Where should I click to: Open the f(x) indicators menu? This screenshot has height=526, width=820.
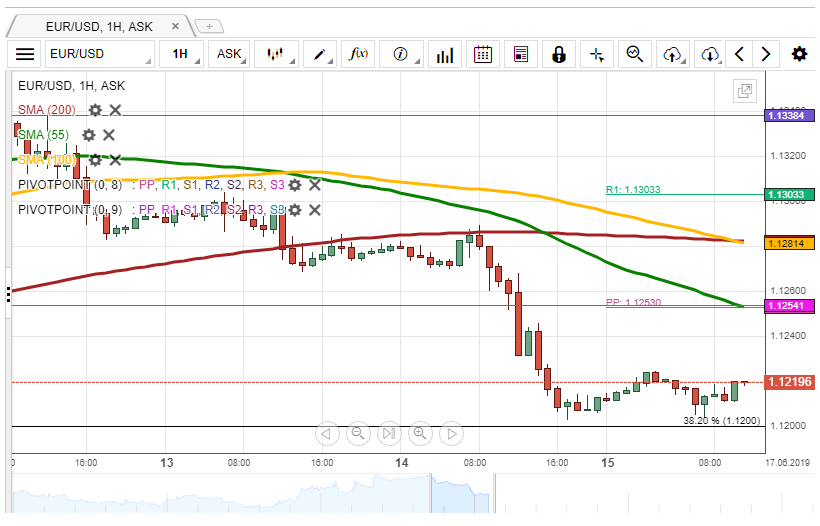pos(358,54)
